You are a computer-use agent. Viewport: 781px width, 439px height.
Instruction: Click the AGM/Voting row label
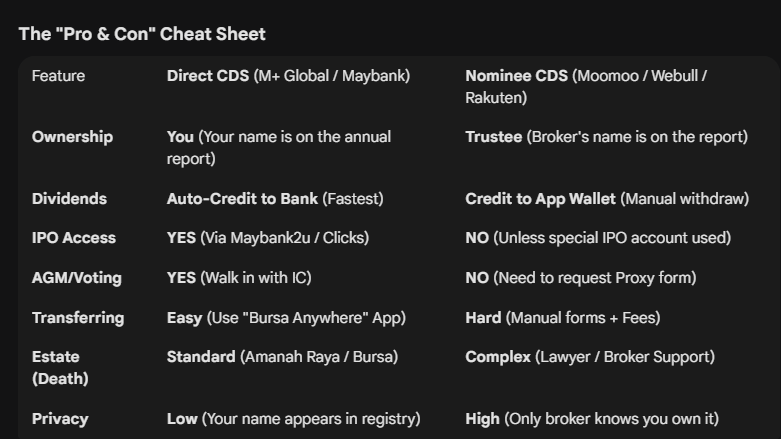coord(77,278)
